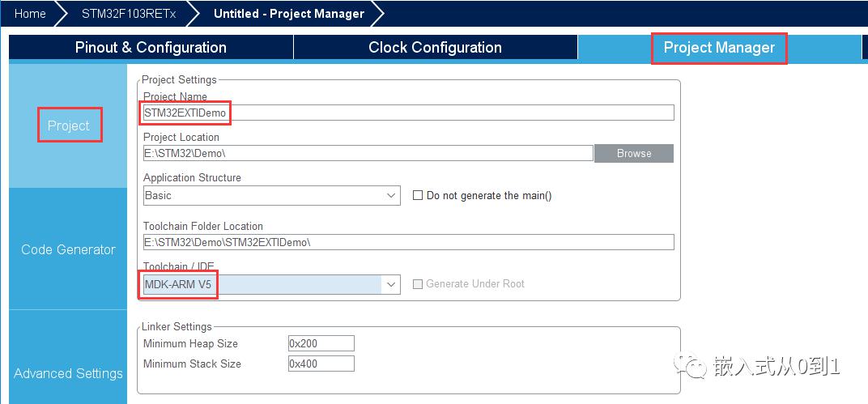This screenshot has height=404, width=868.
Task: Select the Project Manager tab
Action: pos(719,48)
